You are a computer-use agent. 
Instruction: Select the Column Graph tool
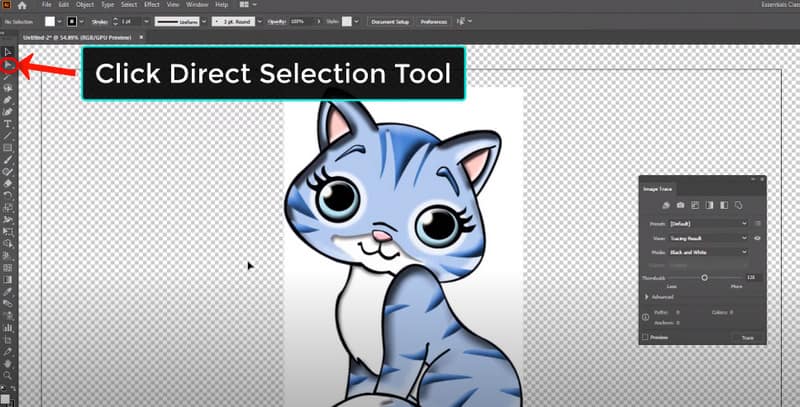(8, 327)
